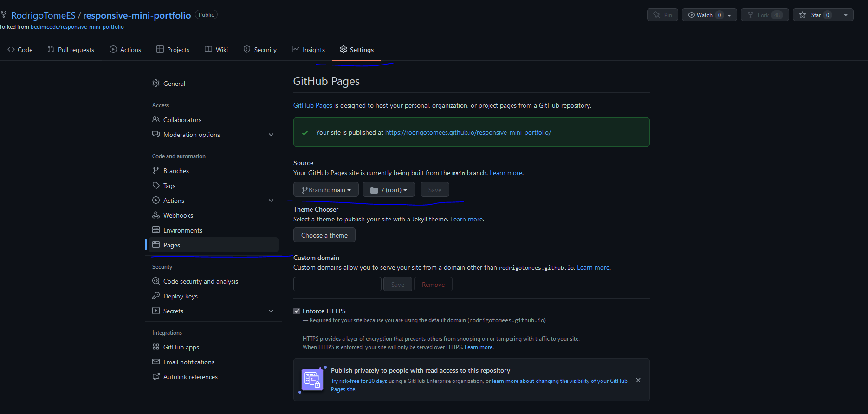Expand the Secrets section
This screenshot has height=414, width=868.
click(x=271, y=311)
